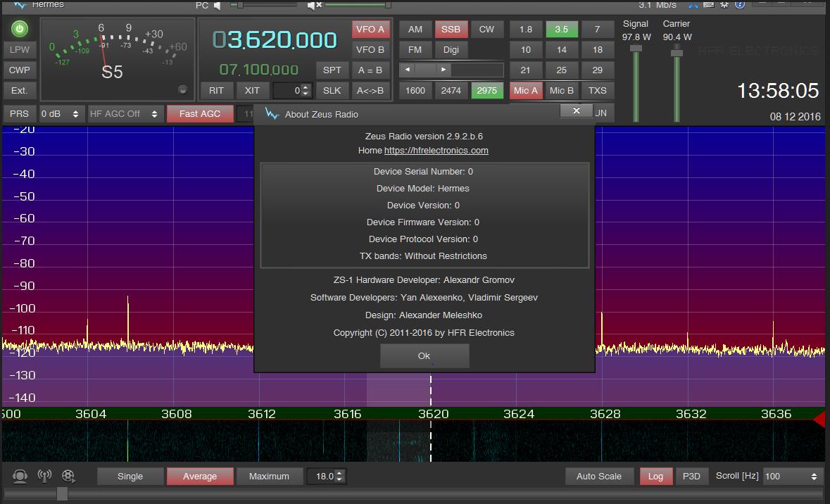This screenshot has width=830, height=504.
Task: Toggle XIT offset
Action: [252, 91]
